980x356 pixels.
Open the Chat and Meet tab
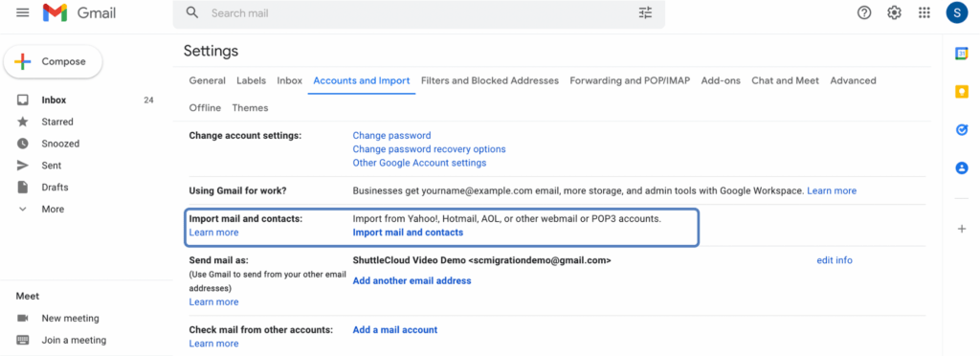pyautogui.click(x=785, y=80)
